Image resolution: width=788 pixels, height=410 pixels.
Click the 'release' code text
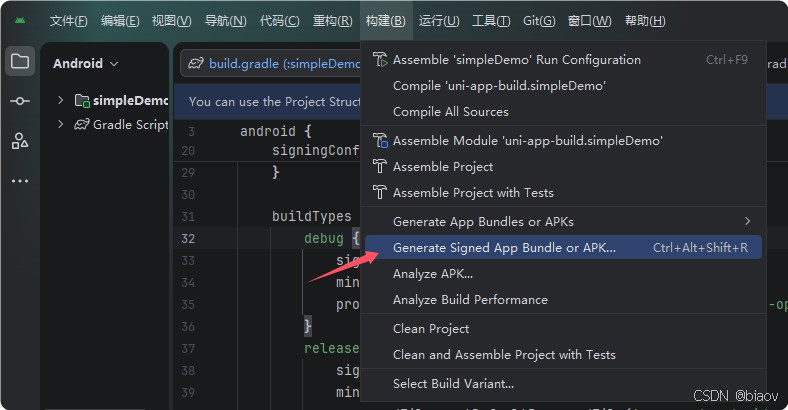(332, 348)
